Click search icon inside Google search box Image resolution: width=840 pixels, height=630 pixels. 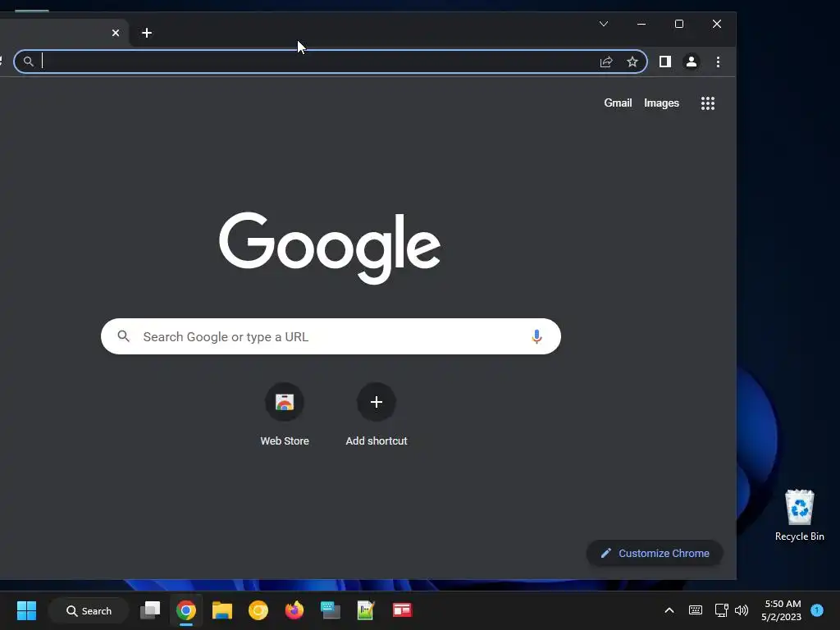pos(123,336)
